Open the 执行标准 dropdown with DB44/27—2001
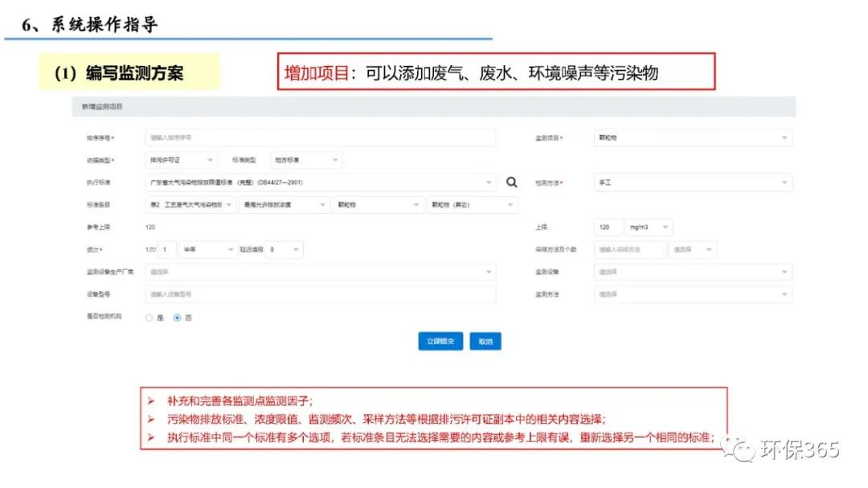 320,182
